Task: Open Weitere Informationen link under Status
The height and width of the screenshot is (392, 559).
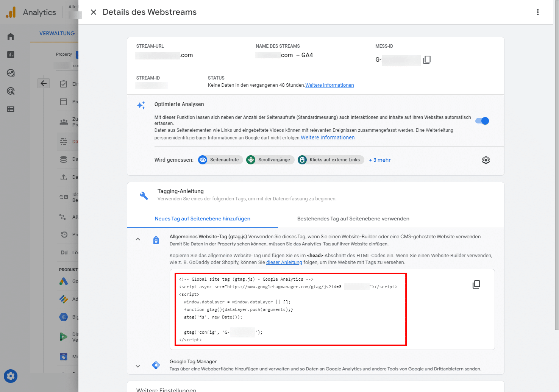Action: (x=329, y=85)
